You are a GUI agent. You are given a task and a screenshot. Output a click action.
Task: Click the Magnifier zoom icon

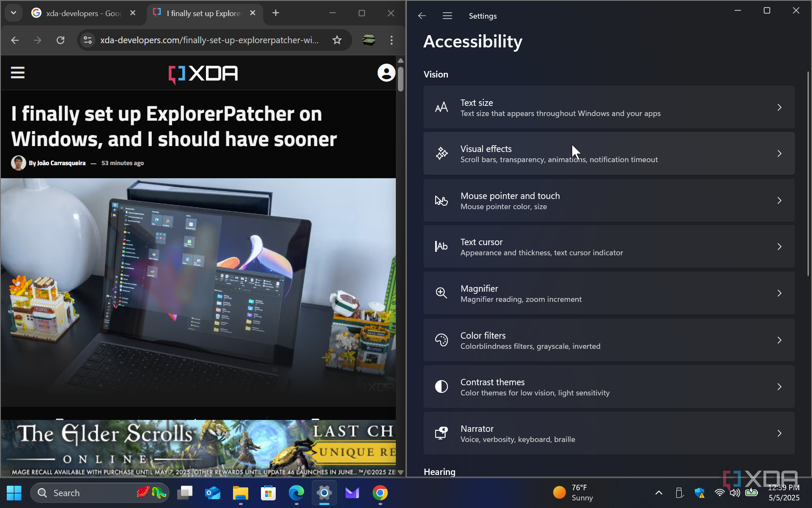point(442,293)
